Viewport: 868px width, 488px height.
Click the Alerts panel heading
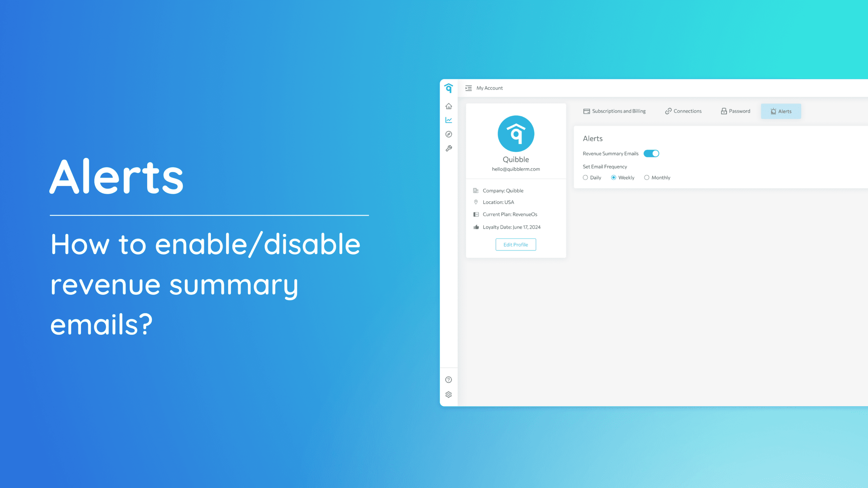coord(593,139)
